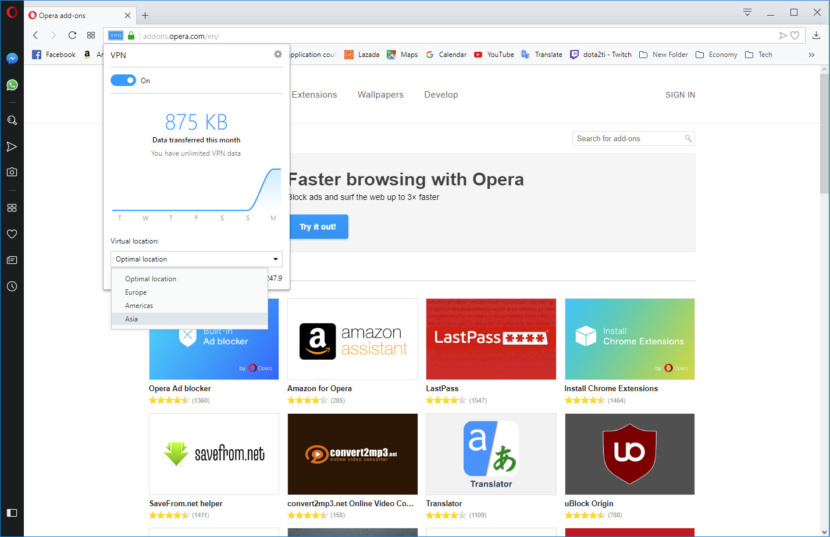Image resolution: width=830 pixels, height=537 pixels.
Task: Open the Develop tab
Action: click(441, 95)
